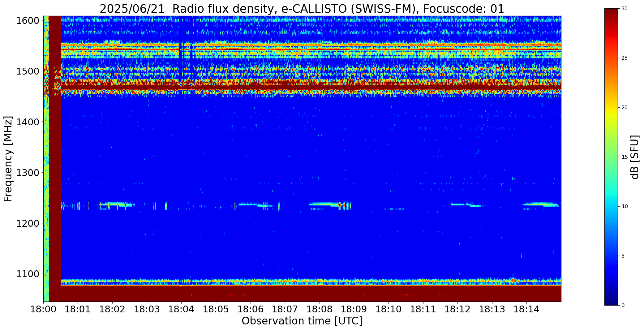This screenshot has width=644, height=330.
Task: Click the 18:09 time tick label
Action: click(x=354, y=309)
